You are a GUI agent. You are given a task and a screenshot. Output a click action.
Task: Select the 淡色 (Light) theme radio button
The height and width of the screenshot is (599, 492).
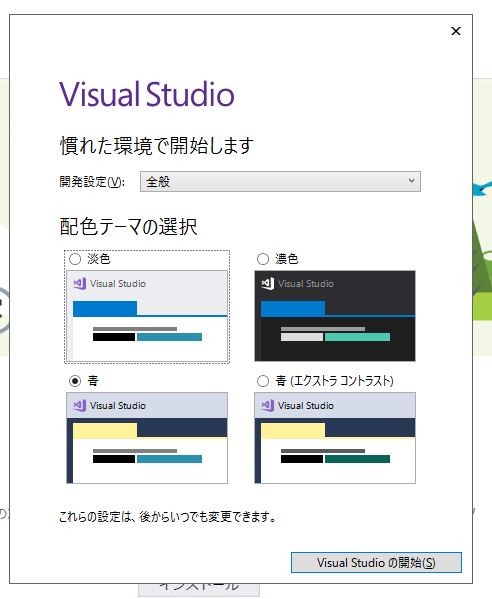click(x=75, y=259)
